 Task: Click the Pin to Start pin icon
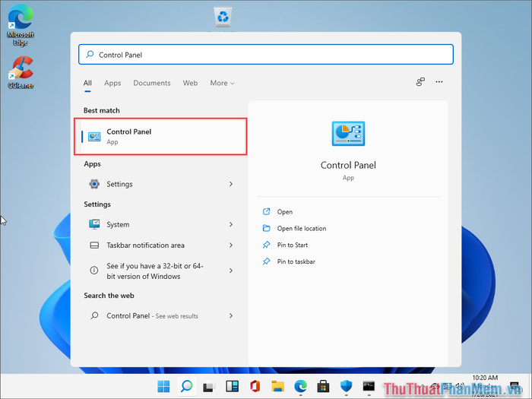pos(266,245)
